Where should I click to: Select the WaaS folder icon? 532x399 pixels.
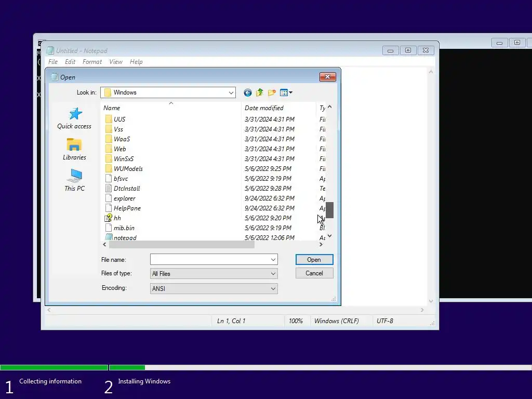109,139
